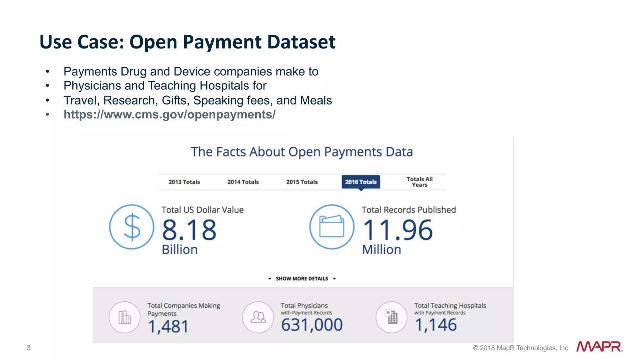Click the dollar sign circle icon
Viewport: 644px width, 363px height.
click(x=131, y=227)
